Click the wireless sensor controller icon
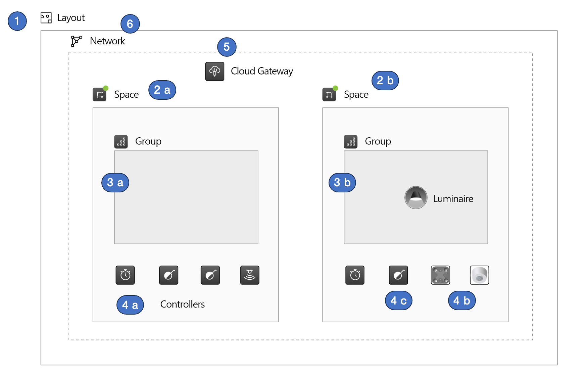The width and height of the screenshot is (588, 373). 250,275
